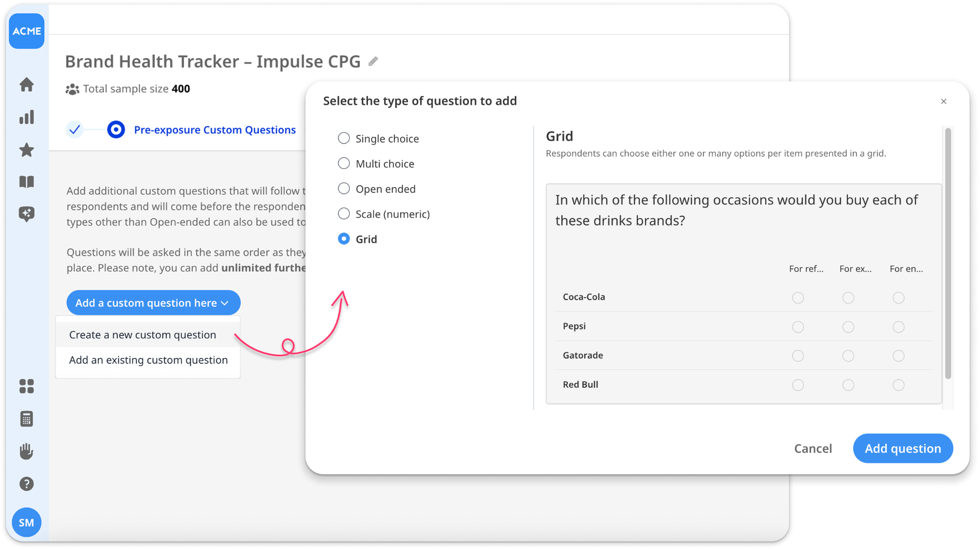
Task: Open the book library icon
Action: [26, 182]
